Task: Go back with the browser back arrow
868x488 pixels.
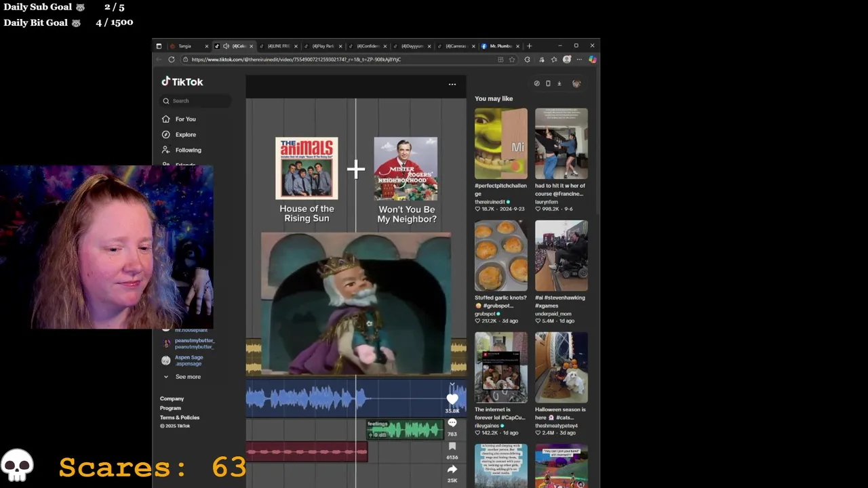Action: pyautogui.click(x=159, y=60)
